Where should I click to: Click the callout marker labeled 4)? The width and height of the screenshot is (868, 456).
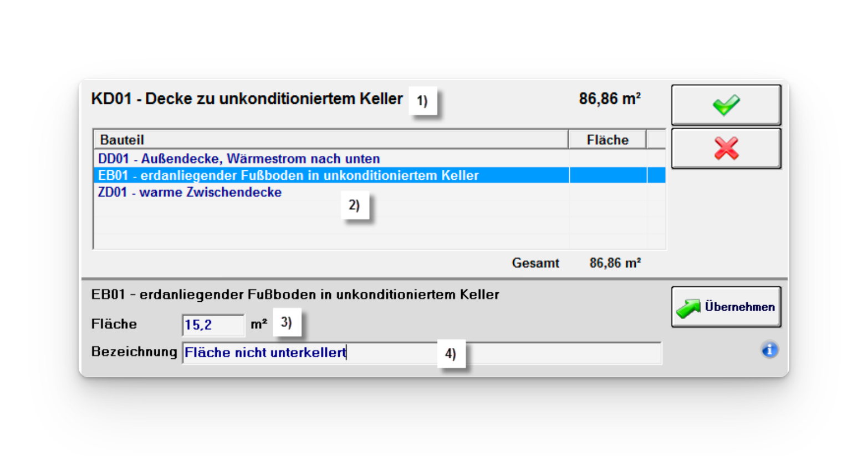click(x=451, y=354)
